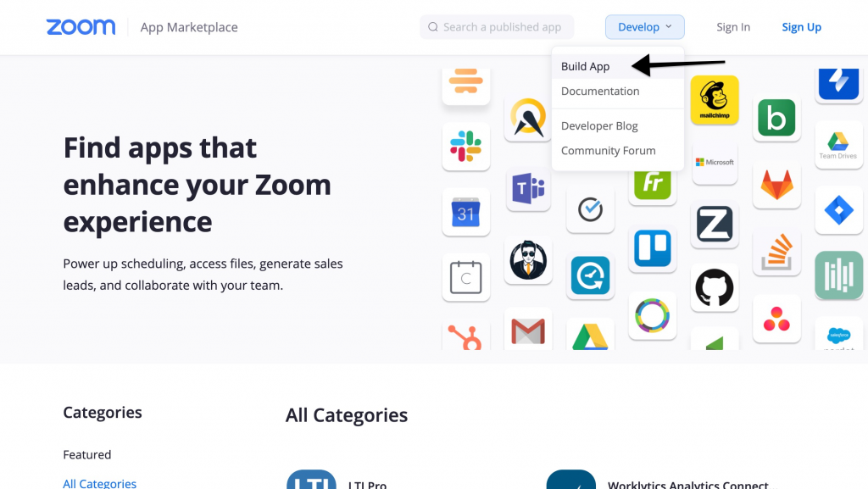868x489 pixels.
Task: Select the checkmark clock app icon
Action: [590, 209]
